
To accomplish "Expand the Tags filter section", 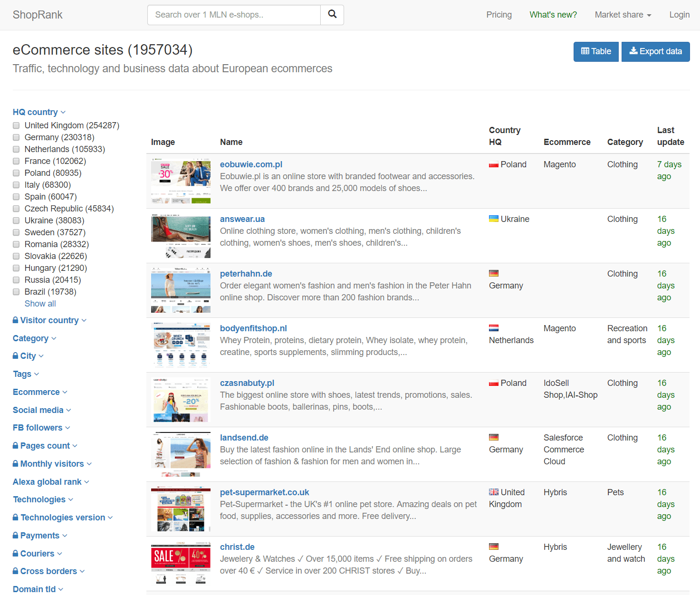I will click(x=26, y=374).
